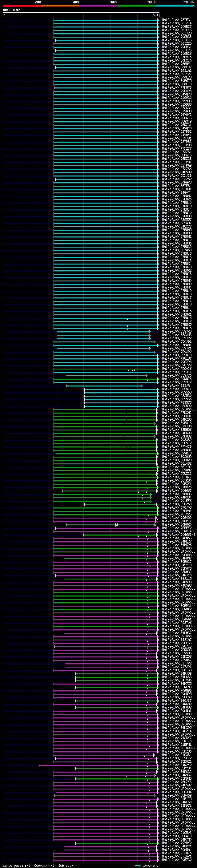Select the UniRef100_A8S590 hit label
This screenshot has width=197, height=868.
point(177,406)
